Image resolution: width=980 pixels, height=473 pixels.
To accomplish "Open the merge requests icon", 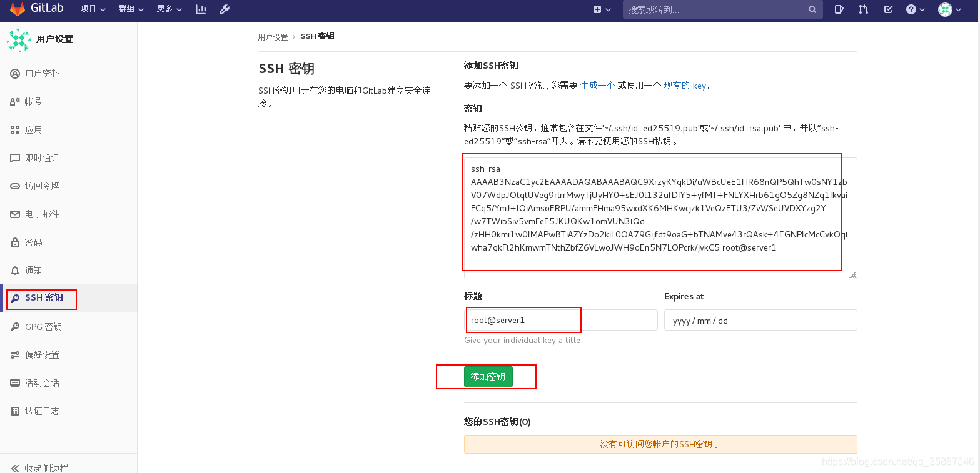I will coord(863,9).
